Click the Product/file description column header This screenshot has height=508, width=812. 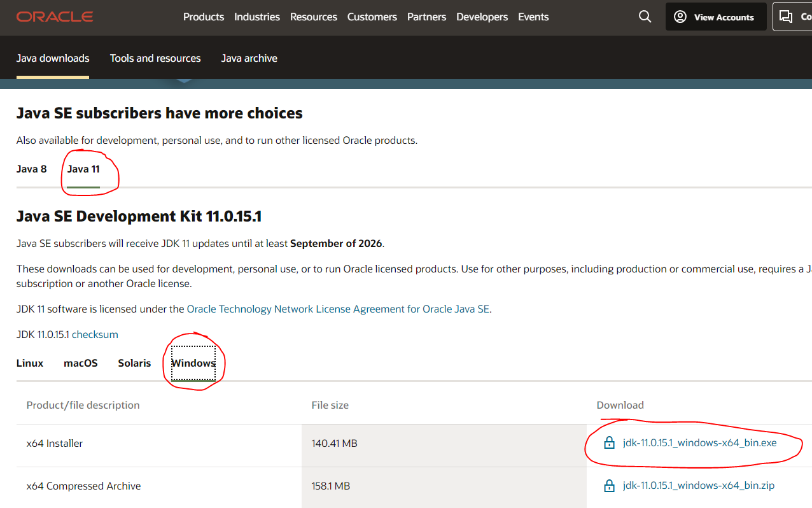click(83, 405)
